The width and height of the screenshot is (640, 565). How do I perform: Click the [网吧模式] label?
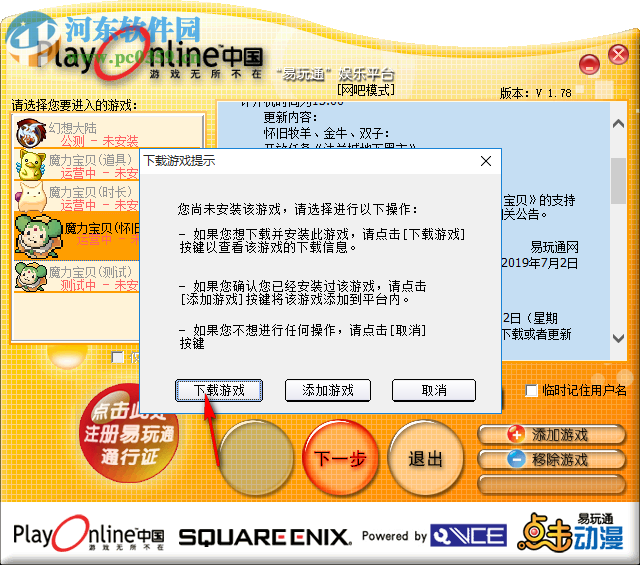click(x=366, y=90)
